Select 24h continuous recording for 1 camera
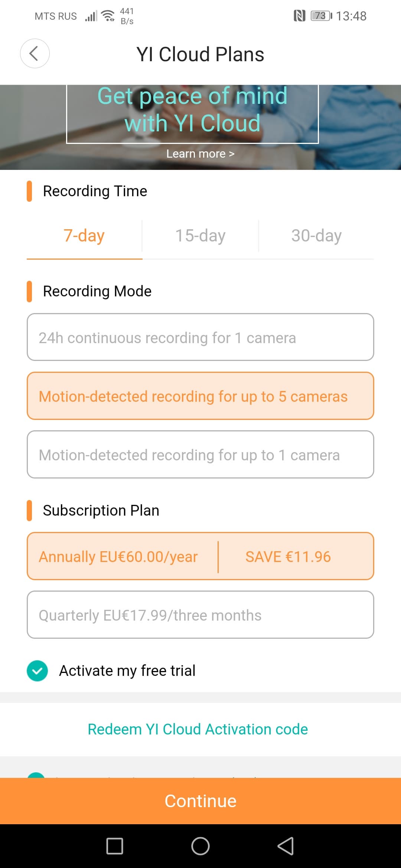The image size is (401, 868). pos(200,337)
